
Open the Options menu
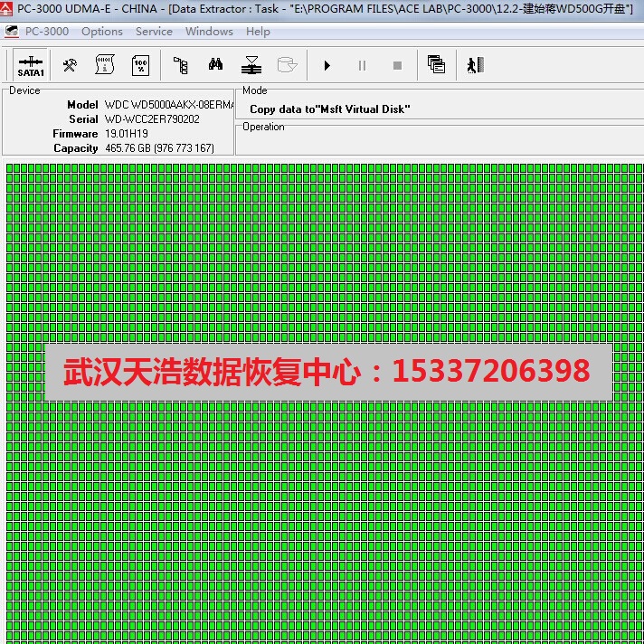102,31
